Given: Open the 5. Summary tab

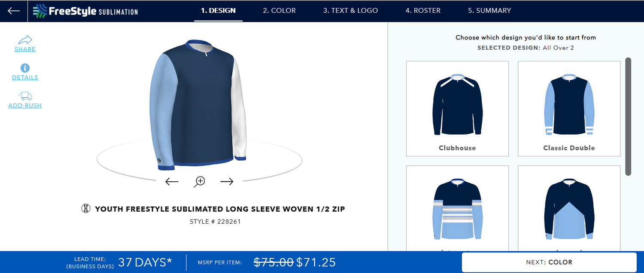Looking at the screenshot, I should [x=489, y=10].
